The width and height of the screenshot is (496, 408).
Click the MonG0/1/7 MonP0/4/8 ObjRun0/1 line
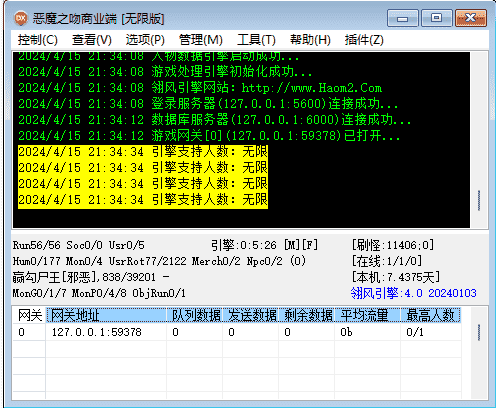coord(99,293)
